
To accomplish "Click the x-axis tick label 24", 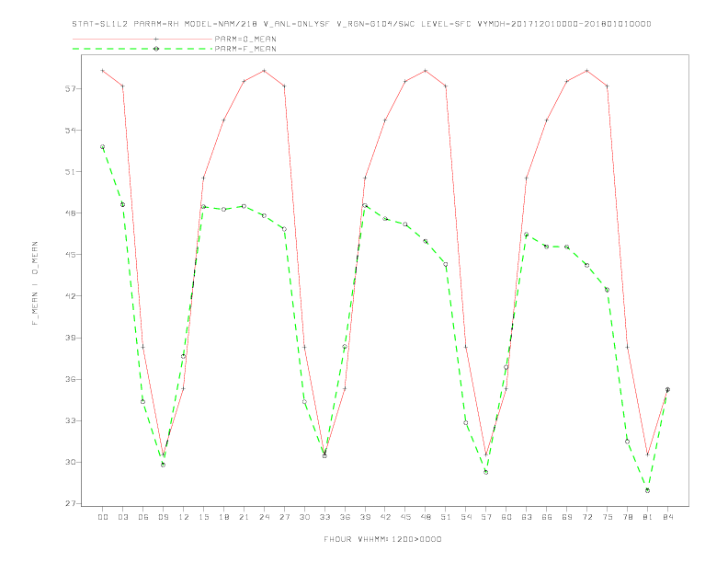I will pos(264,517).
